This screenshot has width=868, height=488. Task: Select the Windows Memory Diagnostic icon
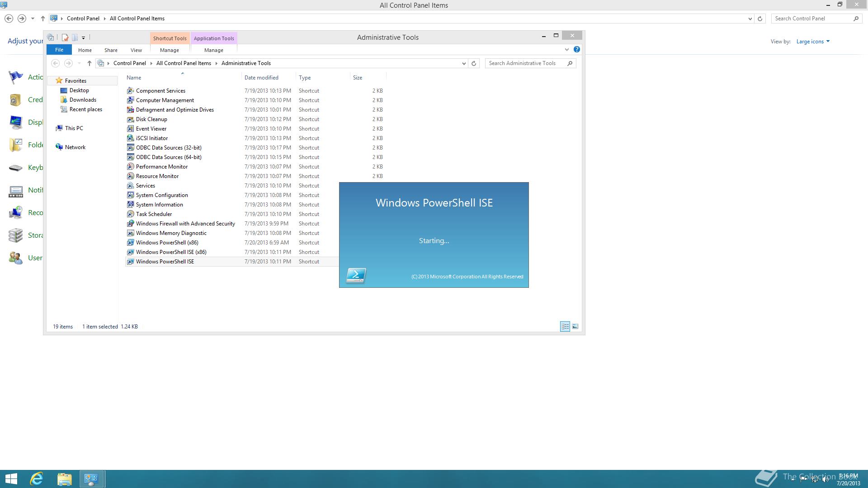click(131, 233)
